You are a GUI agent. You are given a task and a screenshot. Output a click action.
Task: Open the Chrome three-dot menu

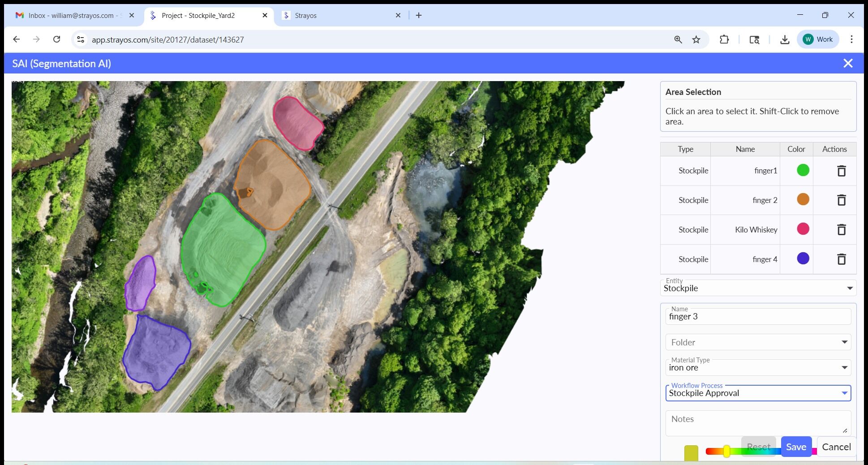pos(851,39)
